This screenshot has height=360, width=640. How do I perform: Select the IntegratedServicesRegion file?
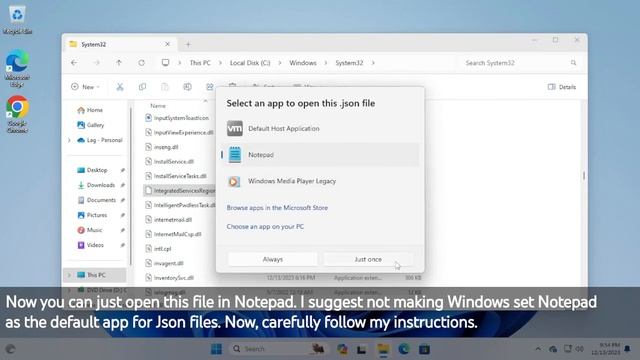tap(180, 191)
